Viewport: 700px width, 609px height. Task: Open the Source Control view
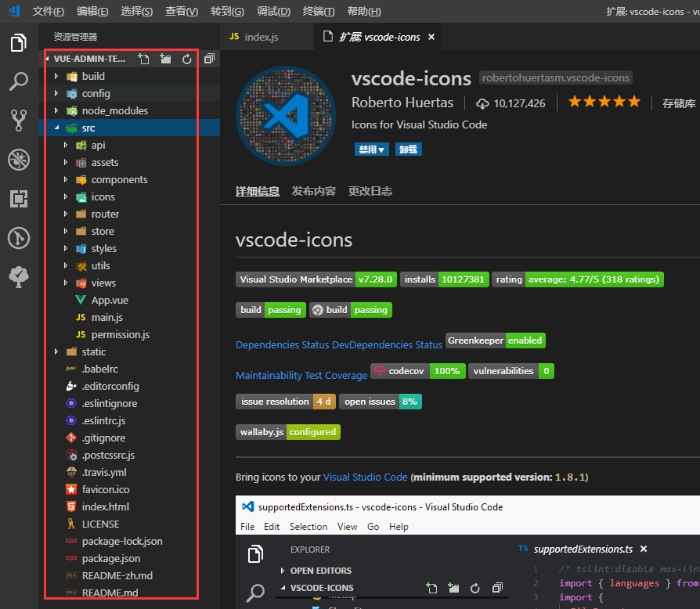click(x=18, y=120)
